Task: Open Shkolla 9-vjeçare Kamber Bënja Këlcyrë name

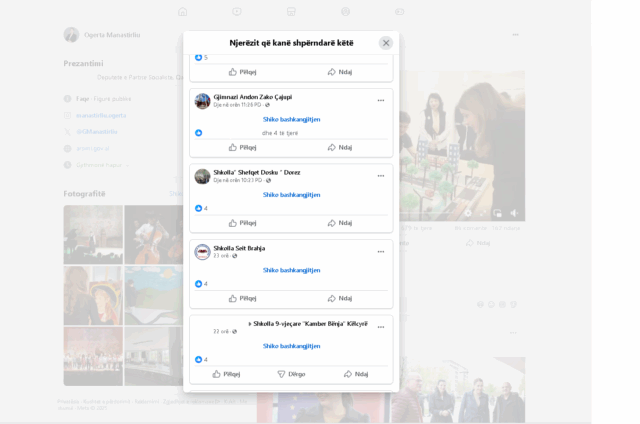Action: pos(310,324)
